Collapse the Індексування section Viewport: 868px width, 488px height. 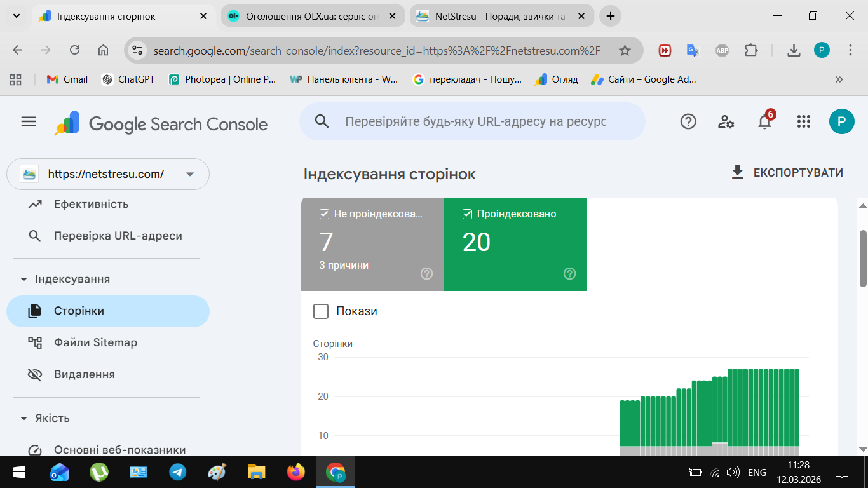click(x=24, y=280)
